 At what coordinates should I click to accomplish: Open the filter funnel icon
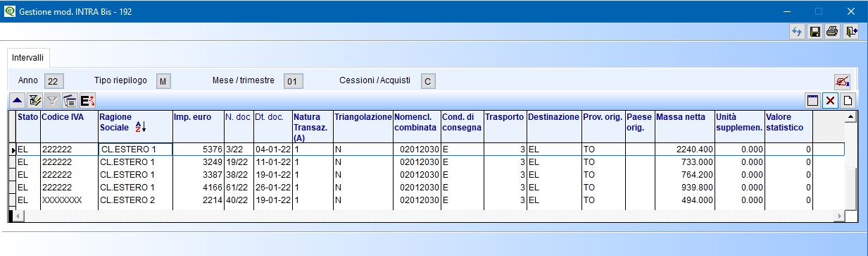click(52, 101)
